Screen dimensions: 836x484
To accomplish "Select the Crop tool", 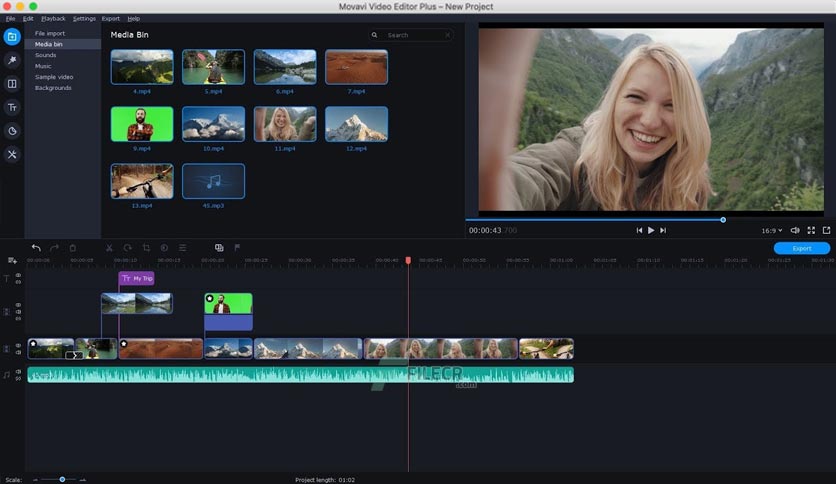I will [x=146, y=248].
